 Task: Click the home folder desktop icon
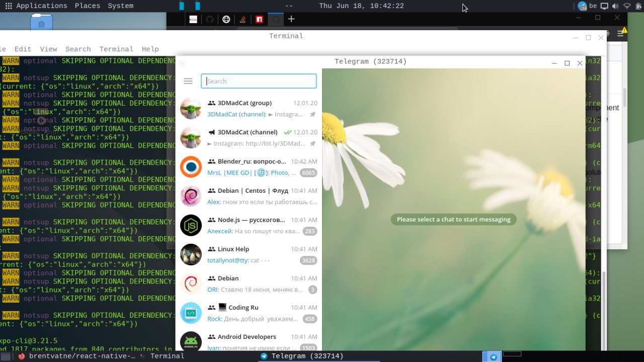click(41, 22)
